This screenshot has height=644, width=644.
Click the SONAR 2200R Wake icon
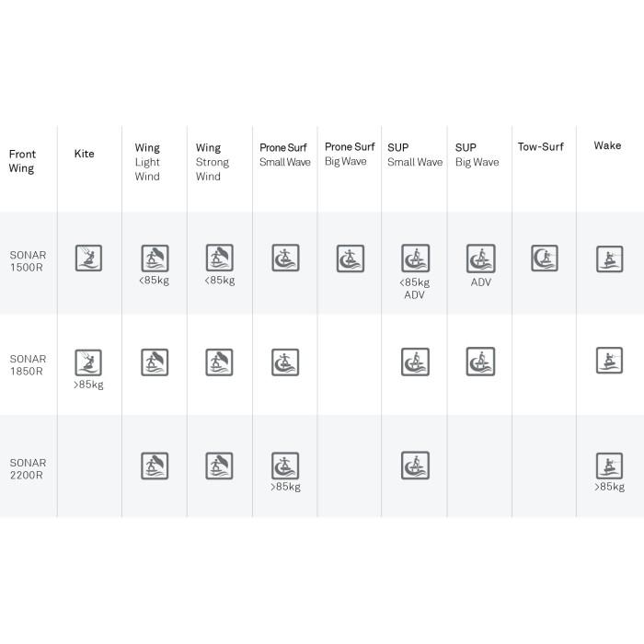pos(609,466)
